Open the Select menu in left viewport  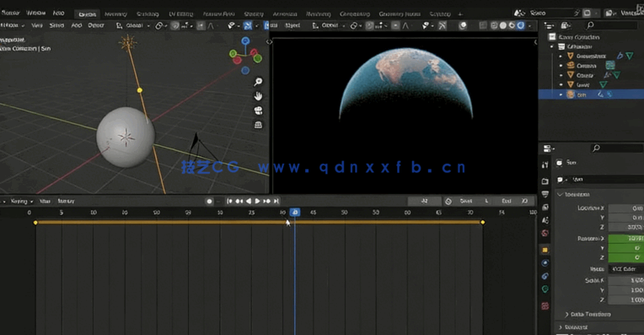pyautogui.click(x=56, y=25)
